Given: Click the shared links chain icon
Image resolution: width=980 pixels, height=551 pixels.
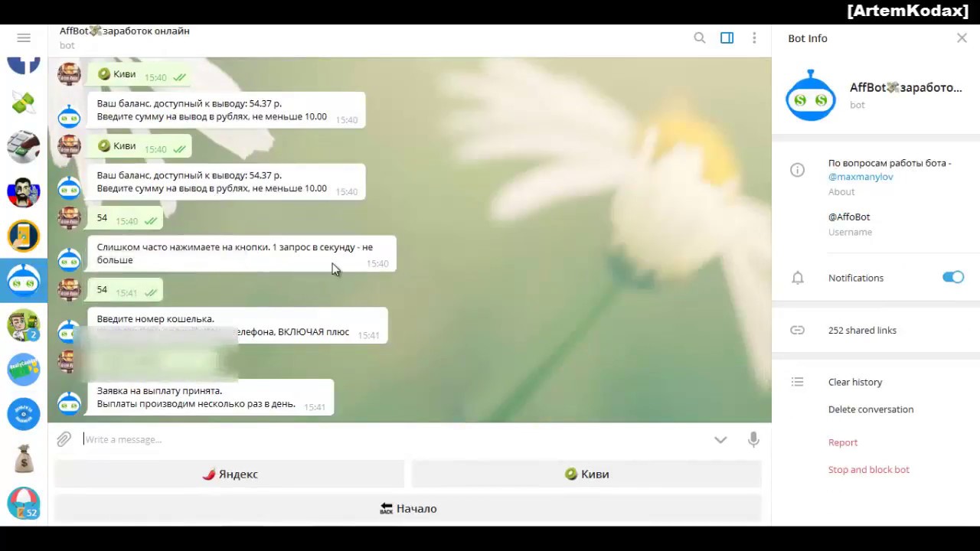Looking at the screenshot, I should click(797, 330).
